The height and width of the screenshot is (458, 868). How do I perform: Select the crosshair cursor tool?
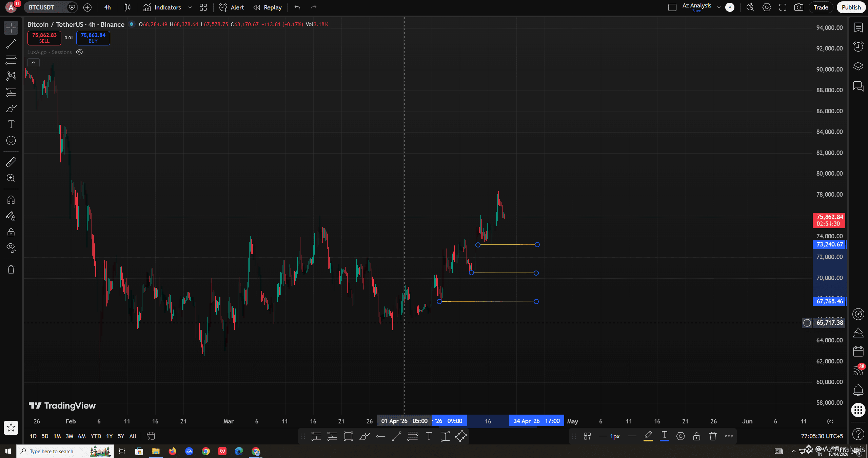[x=11, y=27]
